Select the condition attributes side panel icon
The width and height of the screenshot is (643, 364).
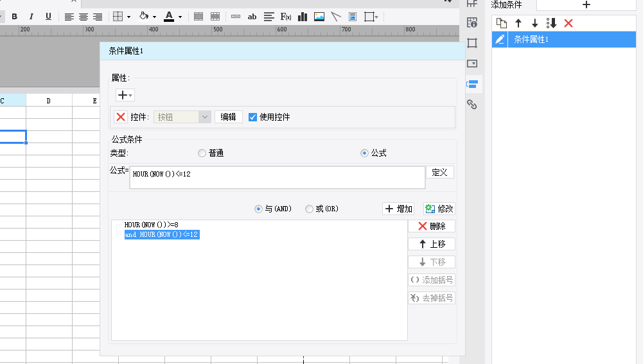point(472,85)
